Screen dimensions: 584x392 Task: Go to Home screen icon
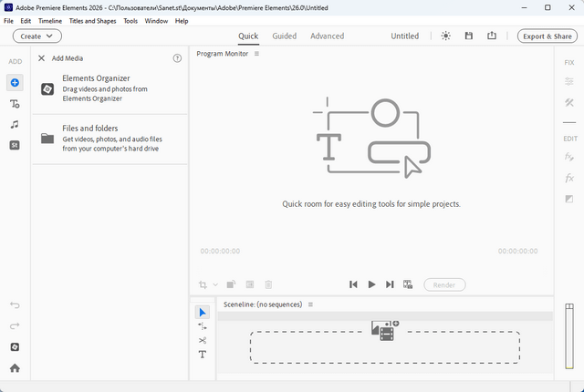tap(15, 368)
